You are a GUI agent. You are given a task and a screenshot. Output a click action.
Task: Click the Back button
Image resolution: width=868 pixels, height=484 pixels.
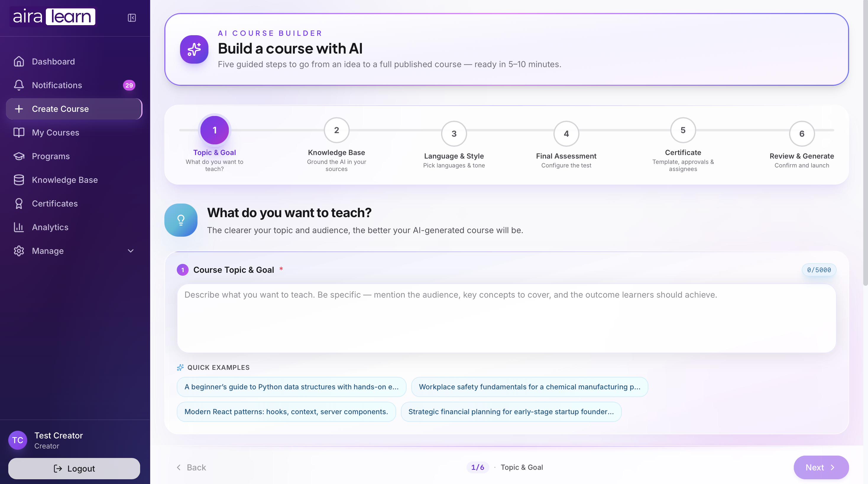tap(191, 467)
